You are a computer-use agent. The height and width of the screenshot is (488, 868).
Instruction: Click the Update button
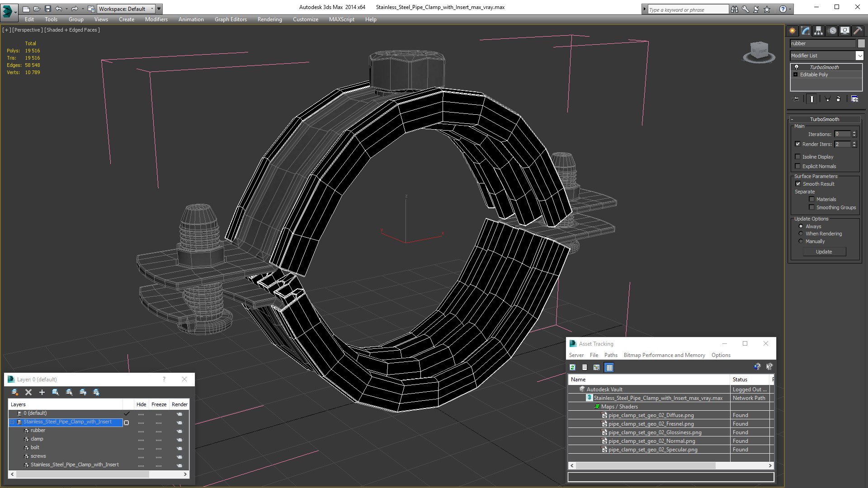click(824, 252)
